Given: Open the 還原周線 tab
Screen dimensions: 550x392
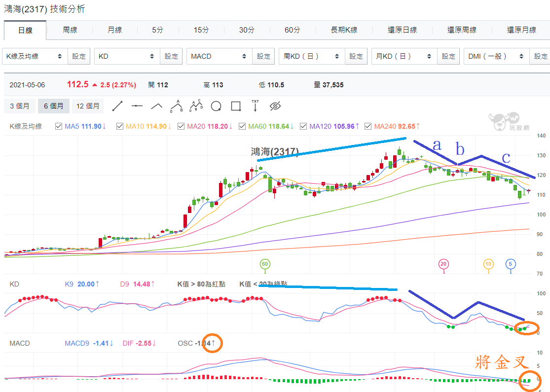Looking at the screenshot, I should tap(462, 30).
